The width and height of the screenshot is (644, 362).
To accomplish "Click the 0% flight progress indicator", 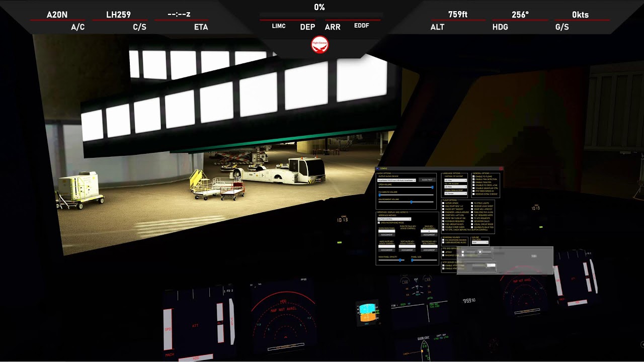I will click(319, 7).
